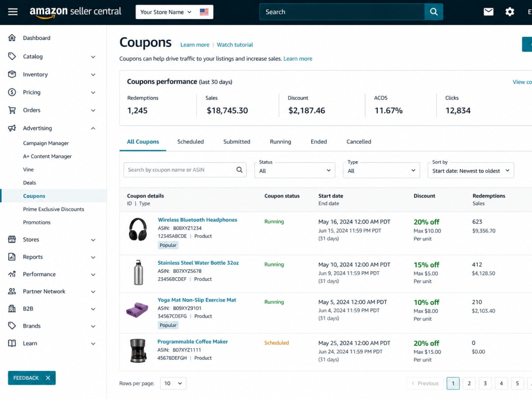Screen dimensions: 532x399
Task: Click the Dashboard home icon
Action: tap(12, 38)
